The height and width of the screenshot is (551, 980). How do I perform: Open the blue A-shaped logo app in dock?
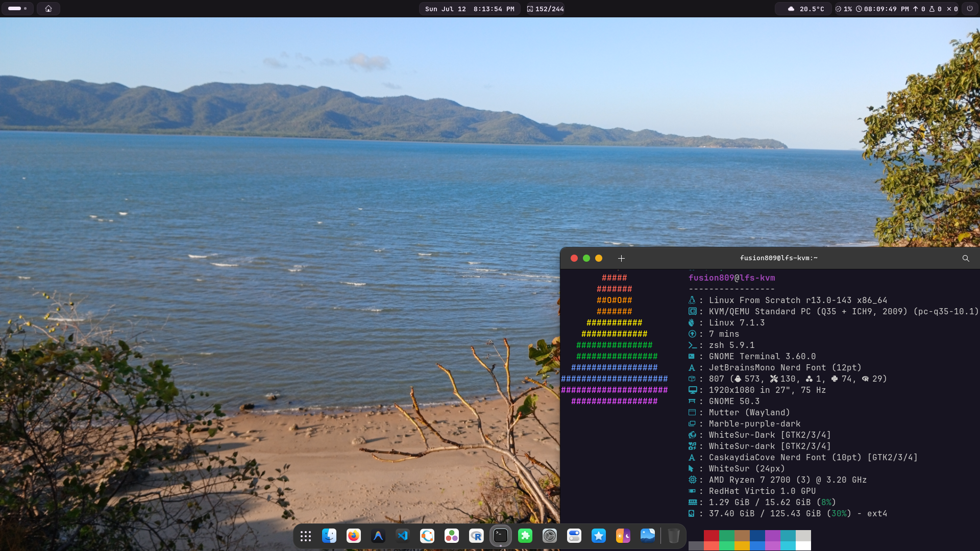tap(378, 536)
